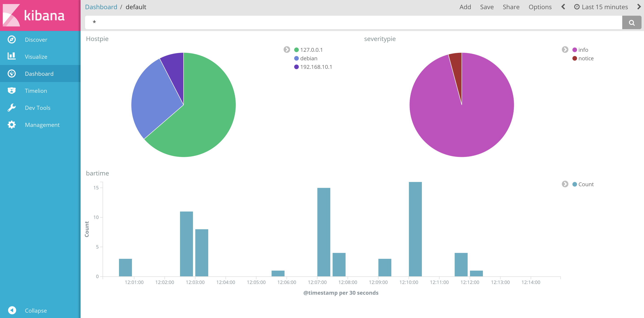Screen dimensions: 644x318
Task: Step time range backward arrow
Action: (563, 7)
